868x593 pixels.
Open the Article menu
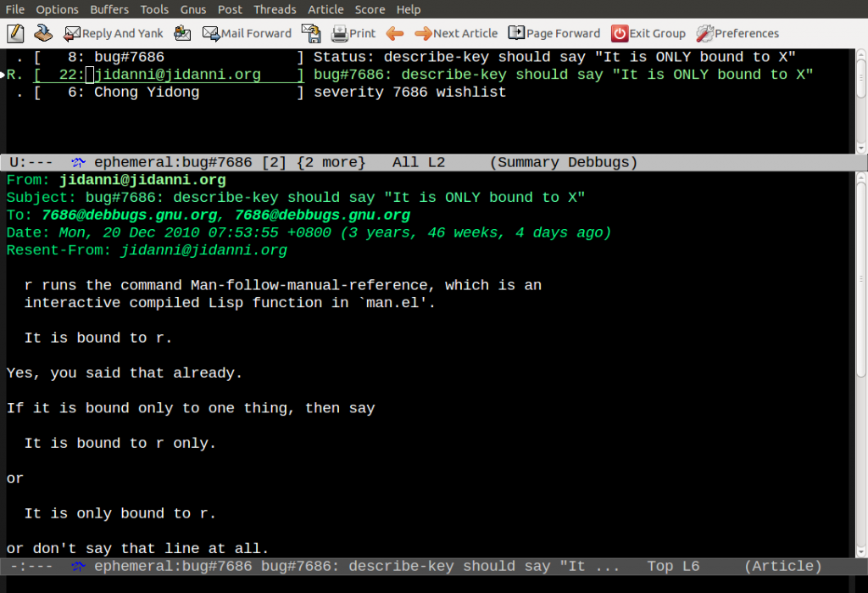[x=325, y=9]
